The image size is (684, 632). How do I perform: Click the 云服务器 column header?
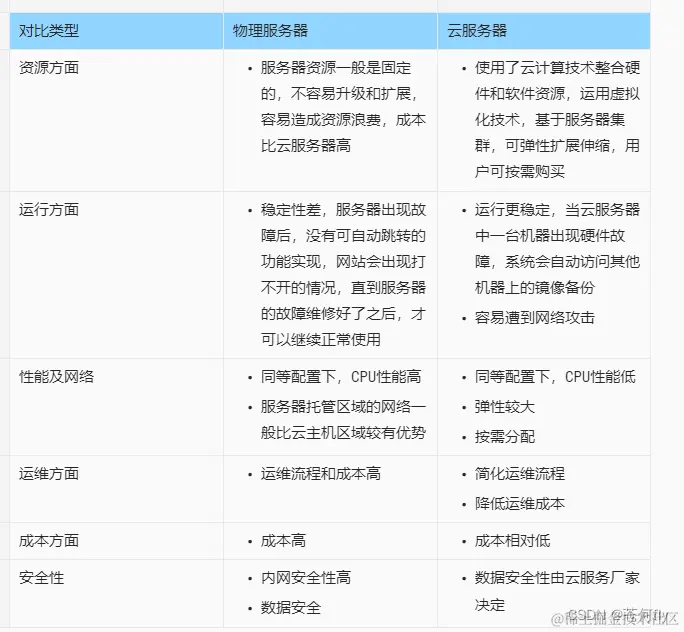pyautogui.click(x=544, y=31)
